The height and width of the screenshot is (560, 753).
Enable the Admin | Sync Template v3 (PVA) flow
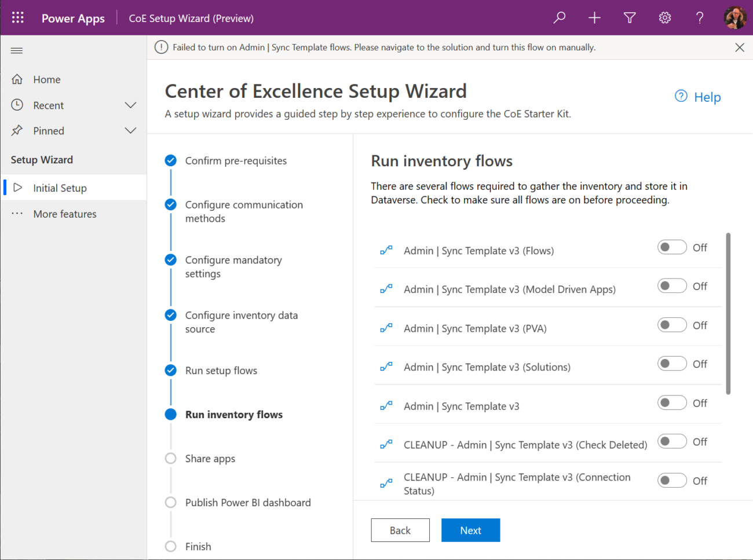pyautogui.click(x=672, y=324)
